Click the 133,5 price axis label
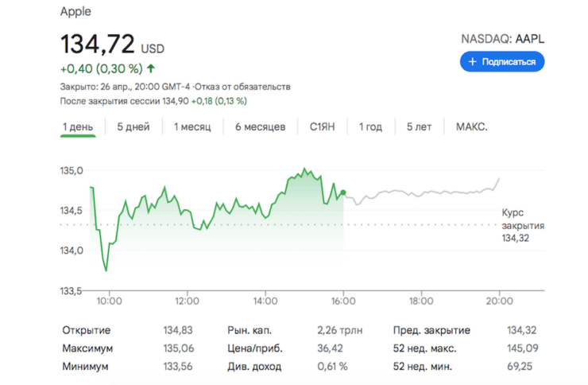 click(x=71, y=291)
